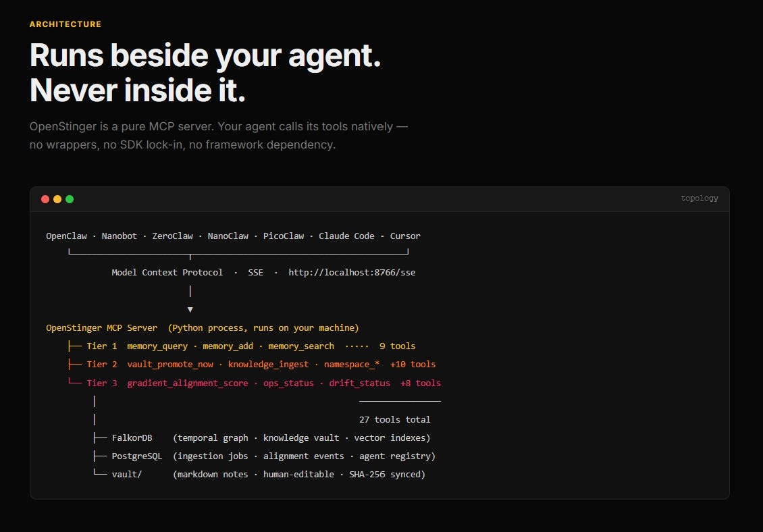The height and width of the screenshot is (532, 763).
Task: Open the localhost:8766/sse link
Action: coord(351,272)
